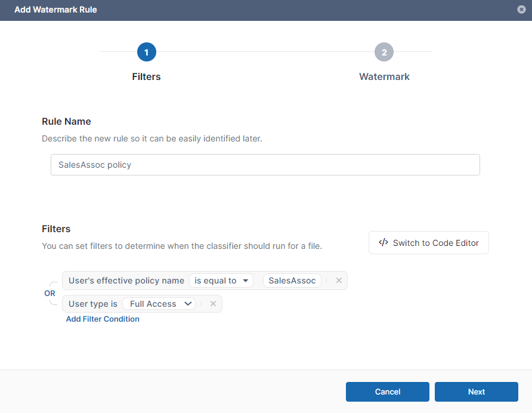This screenshot has height=413, width=532.
Task: Expand the Full Access user type dropdown
Action: coord(159,304)
